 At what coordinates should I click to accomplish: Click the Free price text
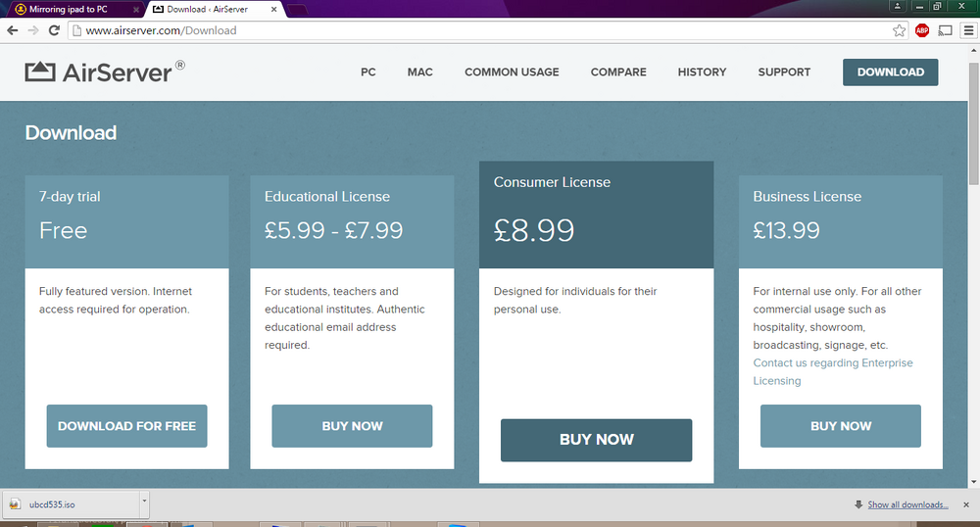click(63, 230)
